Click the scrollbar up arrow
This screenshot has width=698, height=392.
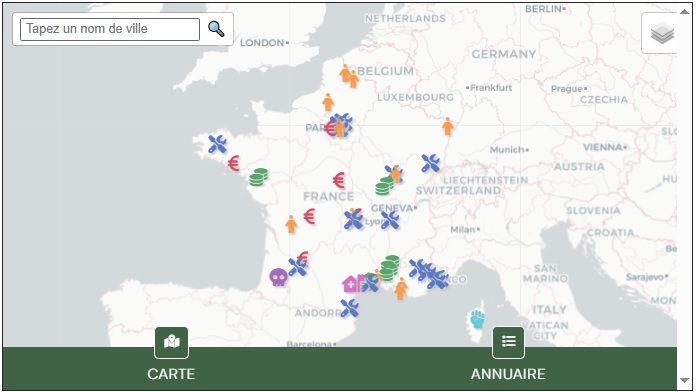coord(685,12)
